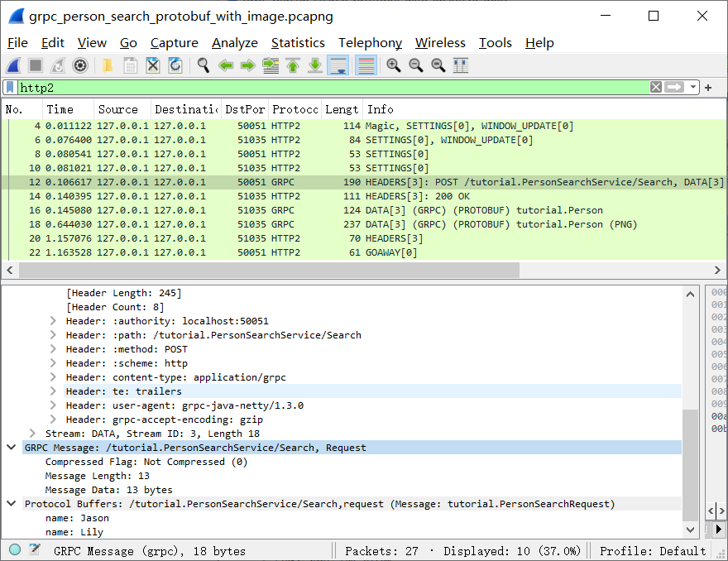
Task: Edit the capture comment
Action: 33,549
